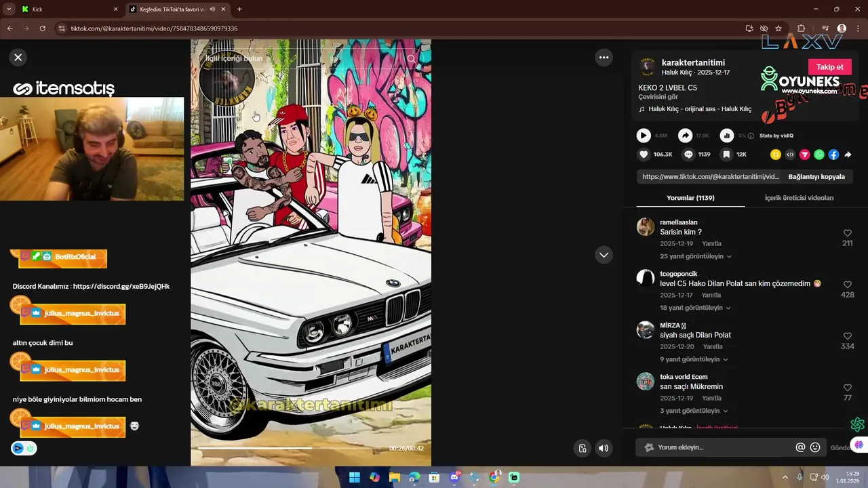Bookmark this page with the star icon
This screenshot has width=868, height=488.
(778, 28)
